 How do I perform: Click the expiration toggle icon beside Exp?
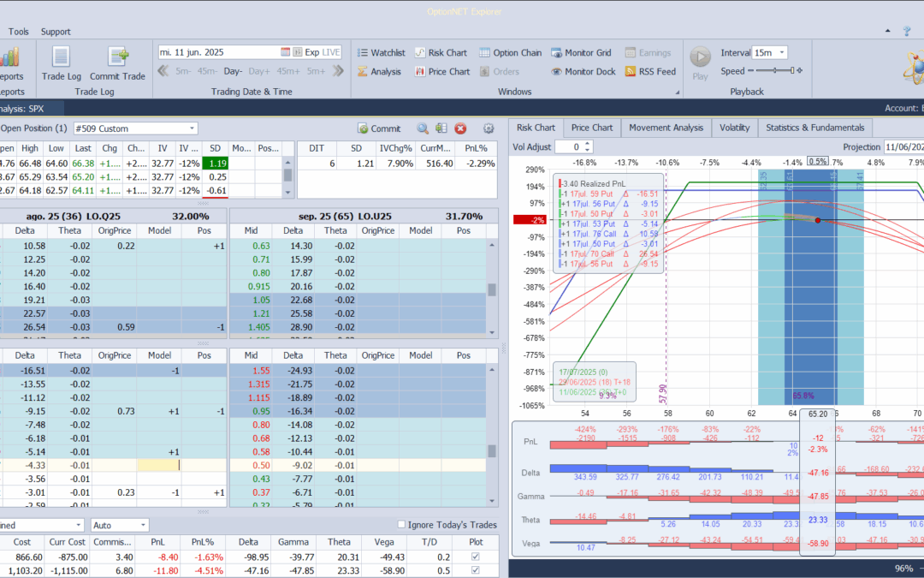[x=298, y=52]
